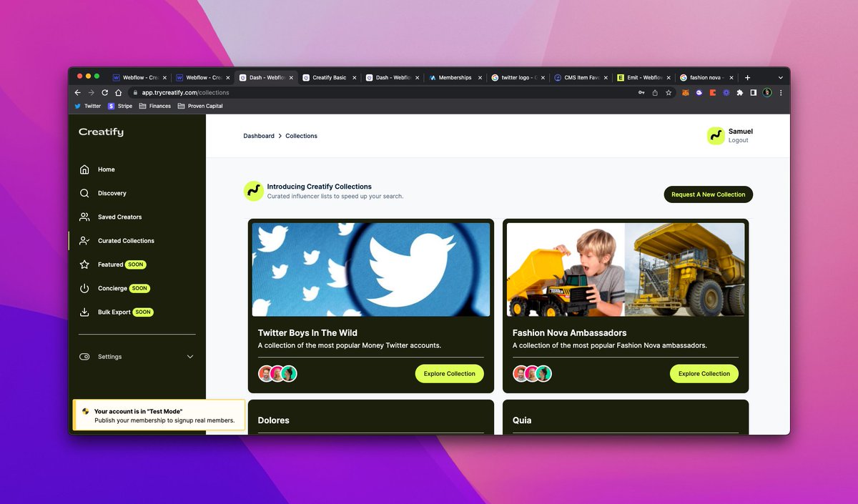Click "Curated influencer lists" subtitle text
The height and width of the screenshot is (504, 858).
coord(335,196)
